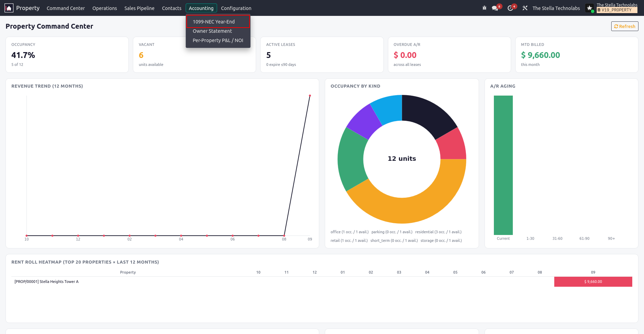Image resolution: width=644 pixels, height=334 pixels.
Task: Click the MTD Billed $ 9,660.00 value
Action: click(x=540, y=55)
